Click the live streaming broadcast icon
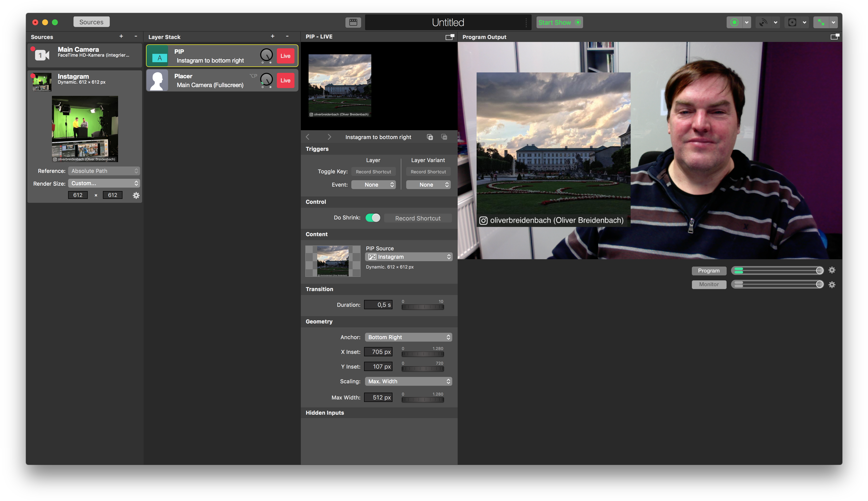Viewport: 868px width, 501px height. pyautogui.click(x=763, y=22)
